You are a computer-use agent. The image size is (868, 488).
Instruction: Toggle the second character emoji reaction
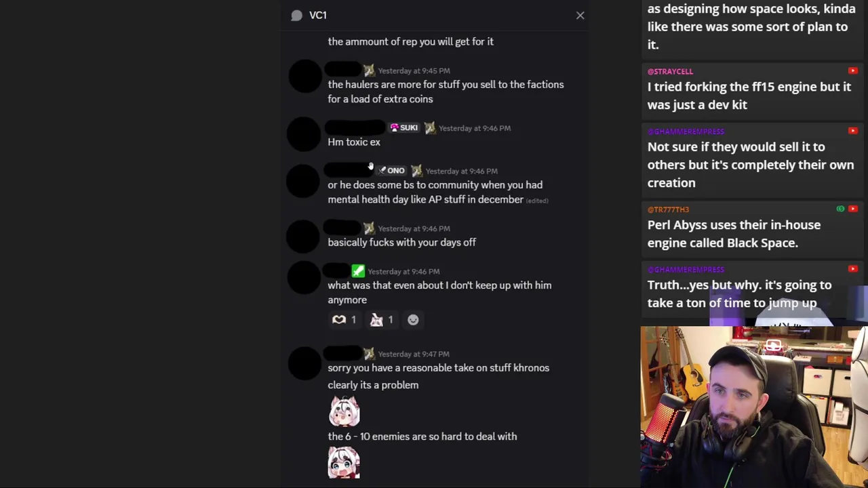[x=382, y=320]
